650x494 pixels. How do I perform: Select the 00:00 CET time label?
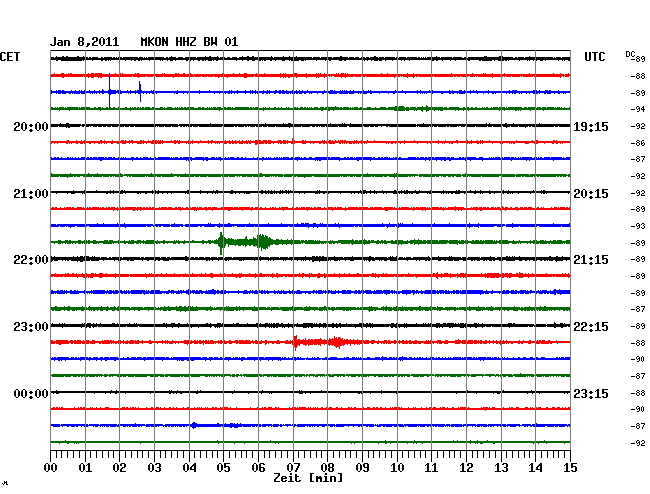[31, 394]
